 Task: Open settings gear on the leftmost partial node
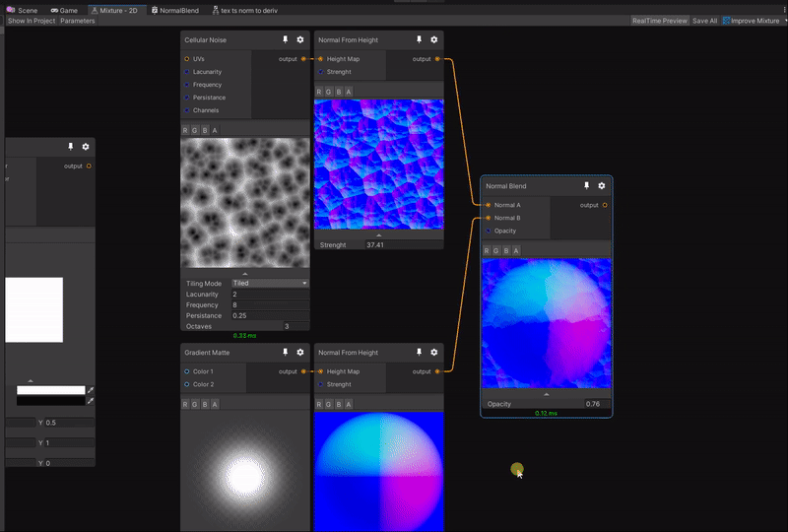(86, 147)
